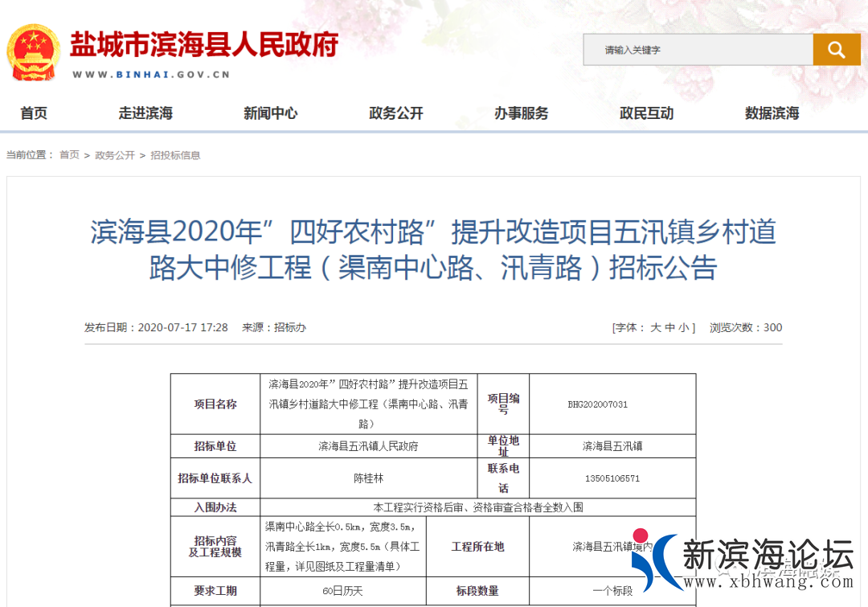Open the 走进滨海 navigation item
Screen dimensions: 868x607
145,113
